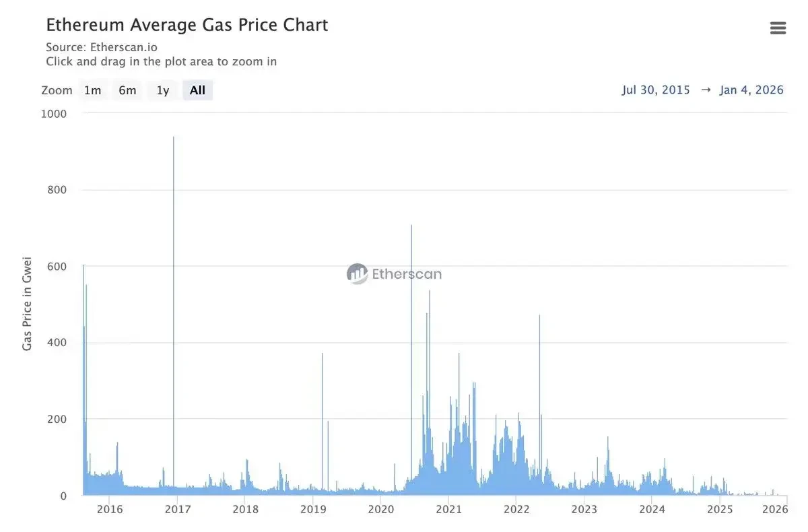Screen dimensions: 808x532
Task: Select the 1m zoom range
Action: click(x=92, y=90)
